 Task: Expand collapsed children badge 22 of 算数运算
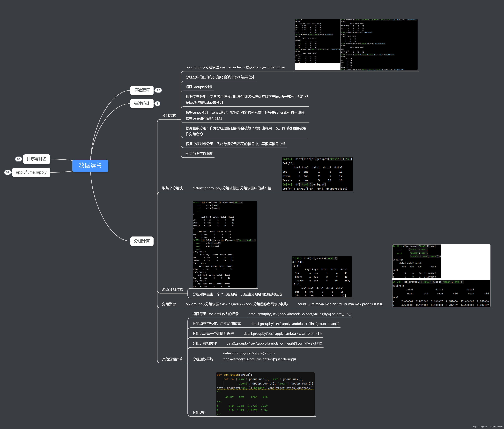click(158, 90)
